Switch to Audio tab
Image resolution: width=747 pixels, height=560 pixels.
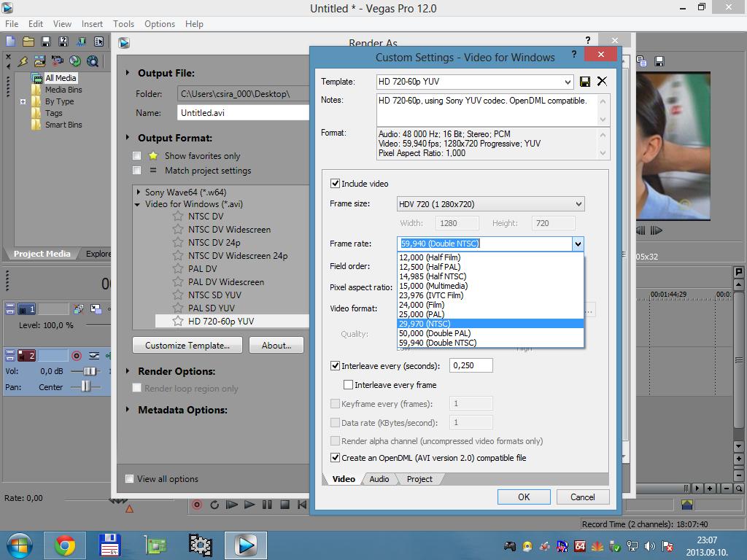[379, 479]
